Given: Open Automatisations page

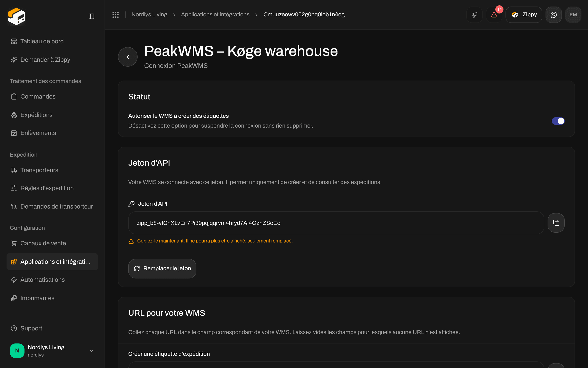Looking at the screenshot, I should click(52, 280).
